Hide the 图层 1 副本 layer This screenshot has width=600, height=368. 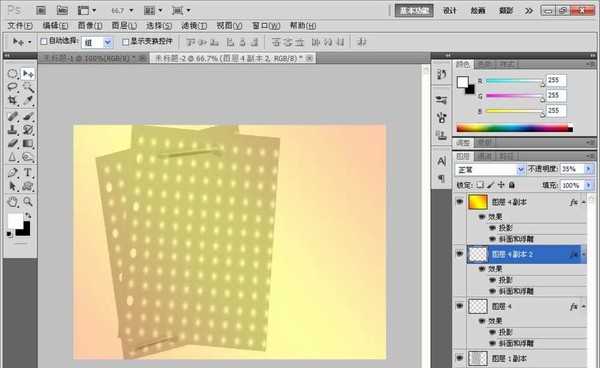[460, 358]
